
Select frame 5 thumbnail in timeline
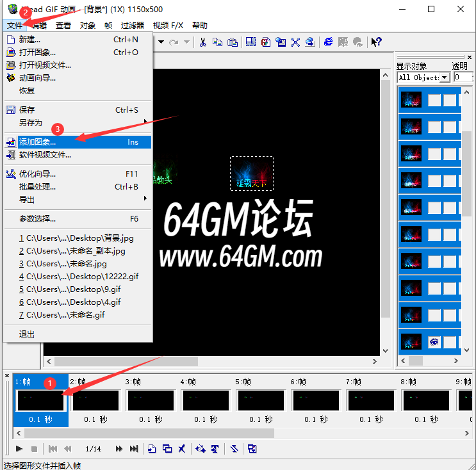click(x=261, y=400)
